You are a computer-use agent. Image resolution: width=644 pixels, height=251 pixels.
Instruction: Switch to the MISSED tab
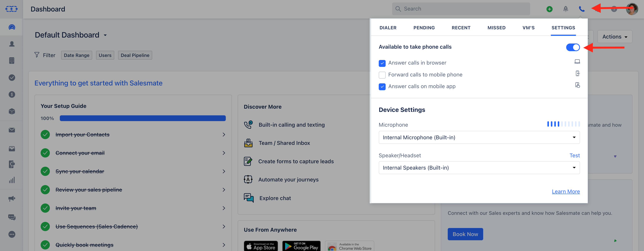tap(496, 28)
